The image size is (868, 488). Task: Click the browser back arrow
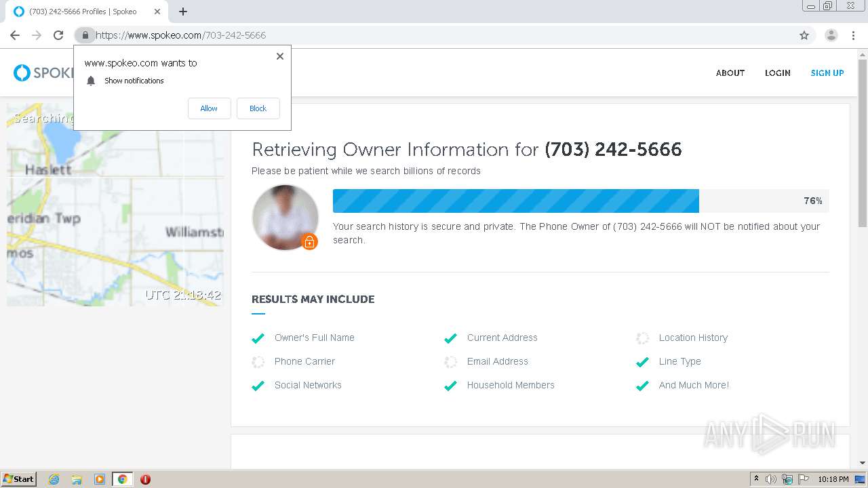[x=15, y=35]
